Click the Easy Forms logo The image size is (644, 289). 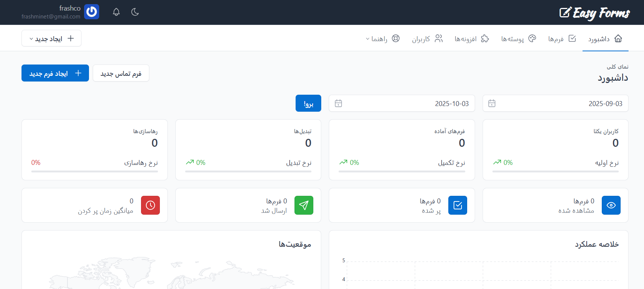594,13
